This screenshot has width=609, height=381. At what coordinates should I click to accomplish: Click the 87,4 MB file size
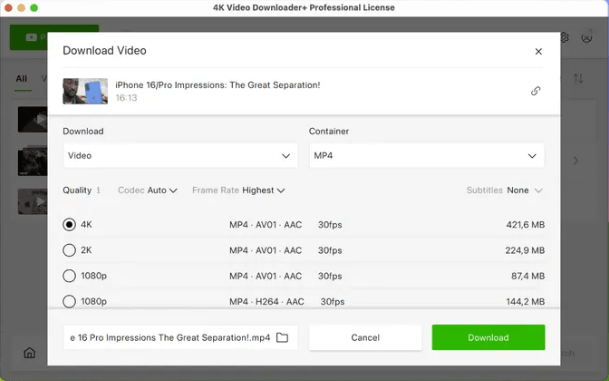(x=528, y=276)
